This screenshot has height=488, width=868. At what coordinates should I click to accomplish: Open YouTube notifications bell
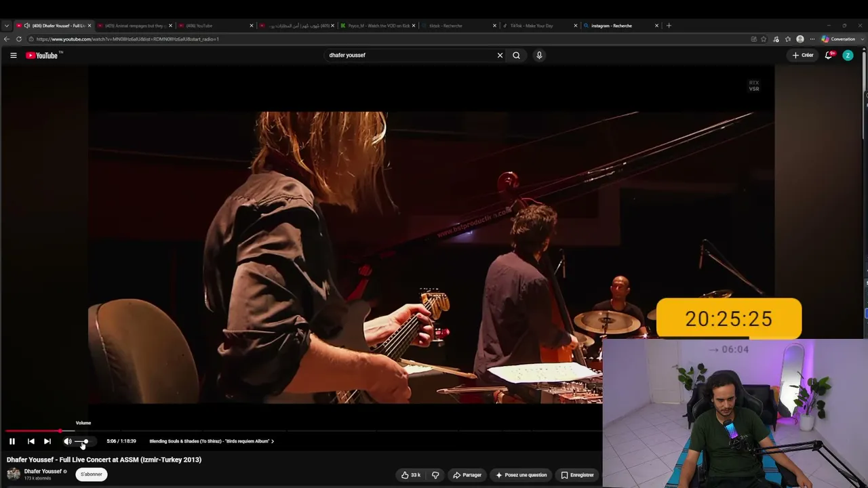829,56
